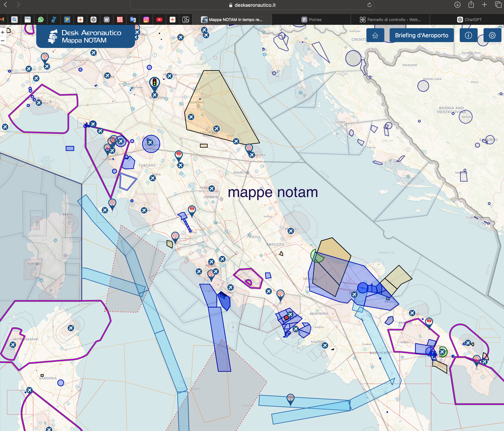Open the Briefing d'Aeroporto panel
This screenshot has width=504, height=431.
coord(421,35)
